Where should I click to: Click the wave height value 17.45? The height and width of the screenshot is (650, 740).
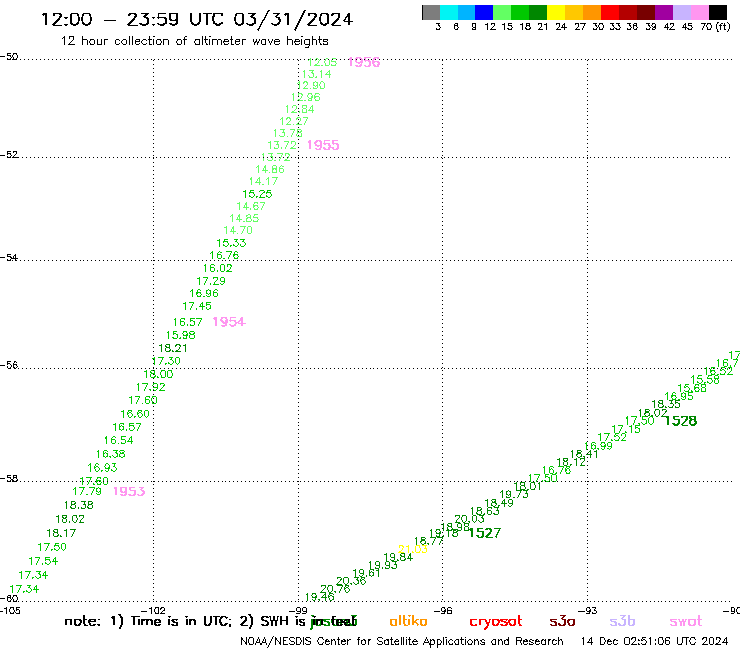(x=197, y=306)
